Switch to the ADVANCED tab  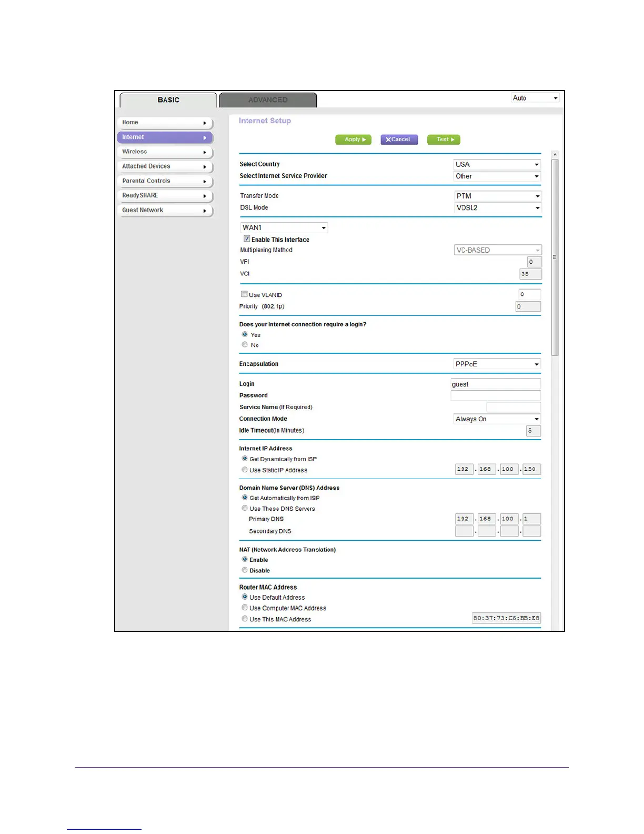pos(268,100)
